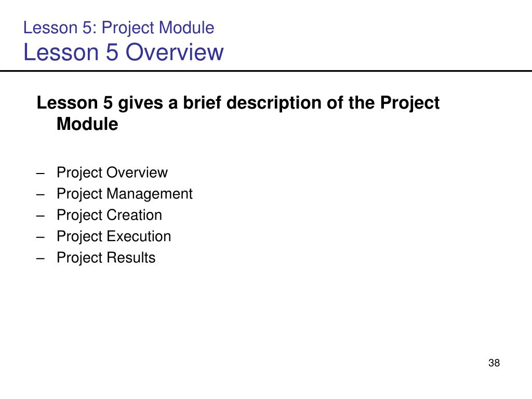Viewport: 532px width, 399px height.
Task: Click the word 'gives' in bold sentence
Action: 140,103
